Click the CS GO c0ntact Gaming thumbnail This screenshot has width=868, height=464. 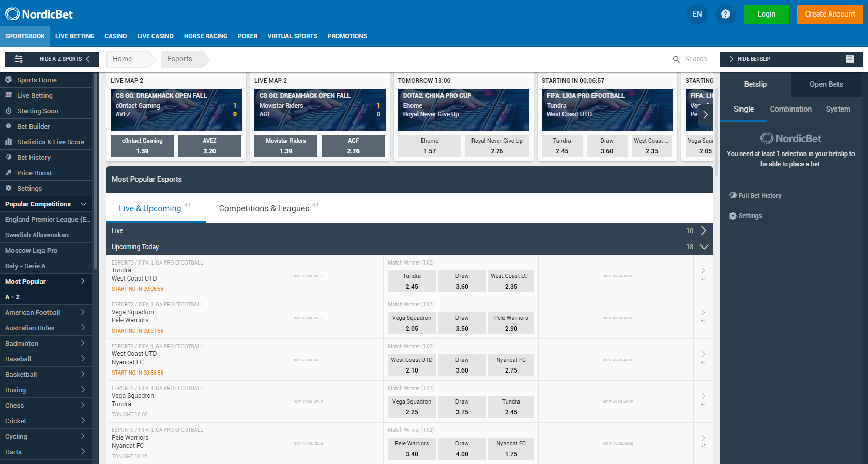[176, 110]
